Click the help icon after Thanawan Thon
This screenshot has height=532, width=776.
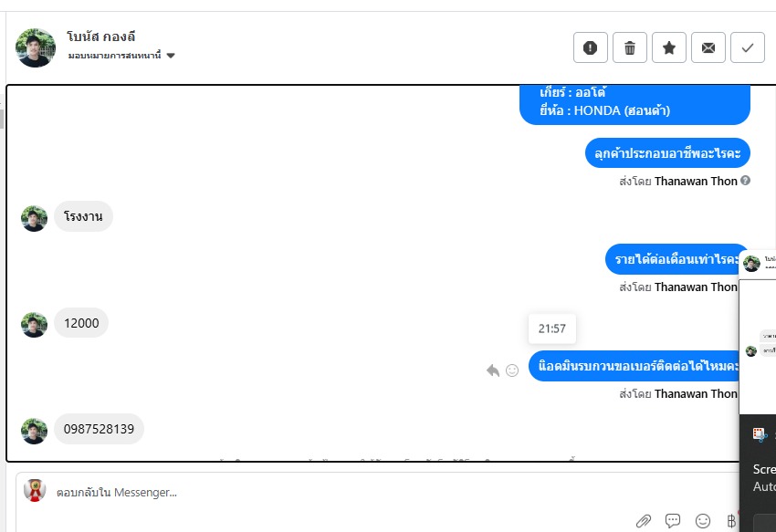pos(745,181)
